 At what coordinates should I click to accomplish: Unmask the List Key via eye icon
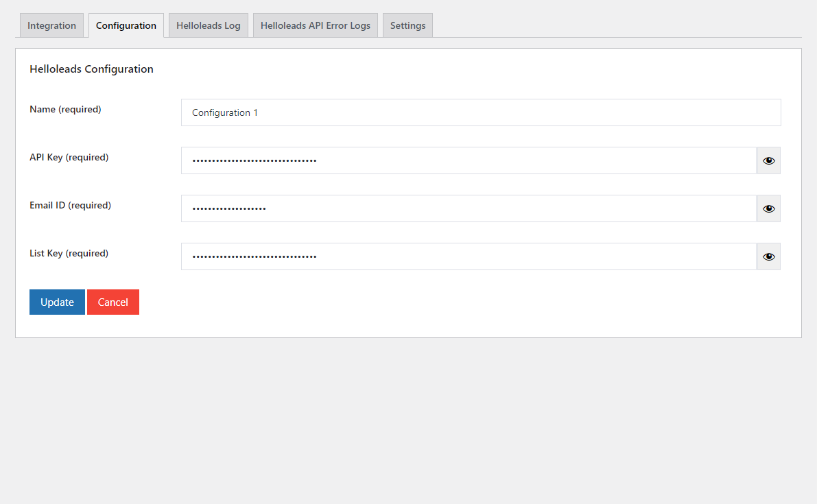(x=768, y=256)
